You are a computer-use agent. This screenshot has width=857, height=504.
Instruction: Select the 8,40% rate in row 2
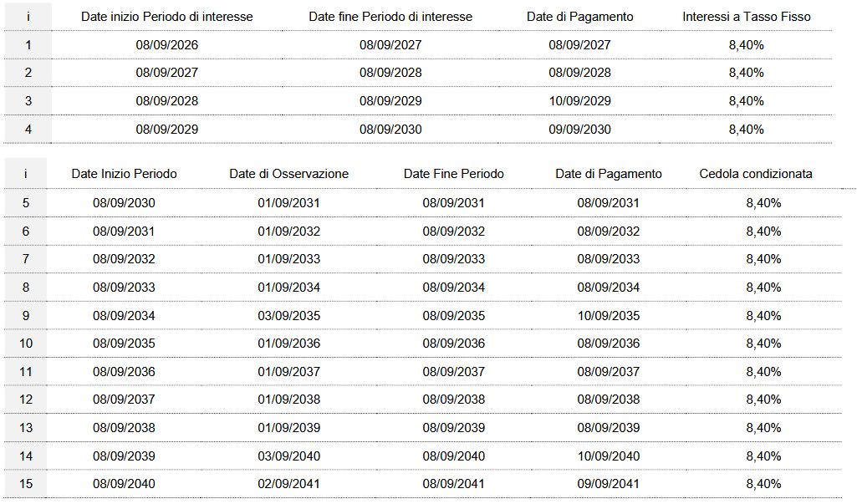click(746, 73)
